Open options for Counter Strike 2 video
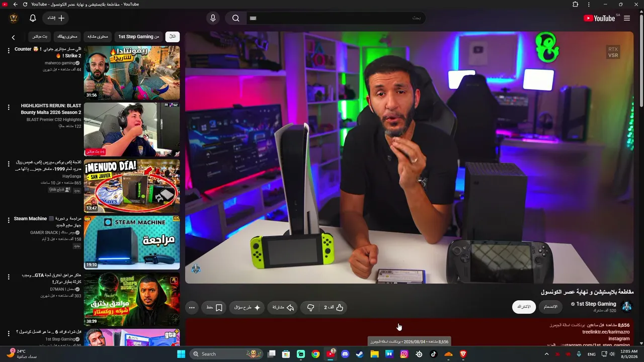Image resolution: width=644 pixels, height=362 pixels. point(9,50)
